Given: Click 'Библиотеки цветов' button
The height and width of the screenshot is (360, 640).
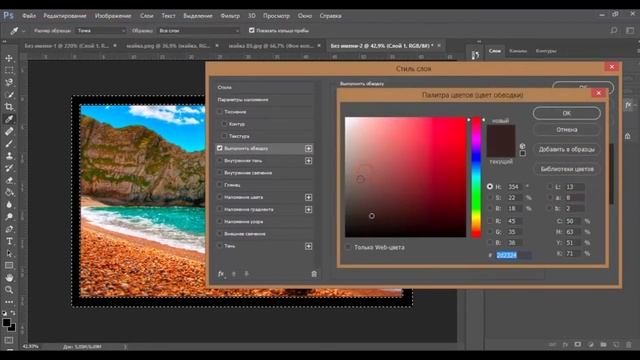Looking at the screenshot, I should pos(567,169).
